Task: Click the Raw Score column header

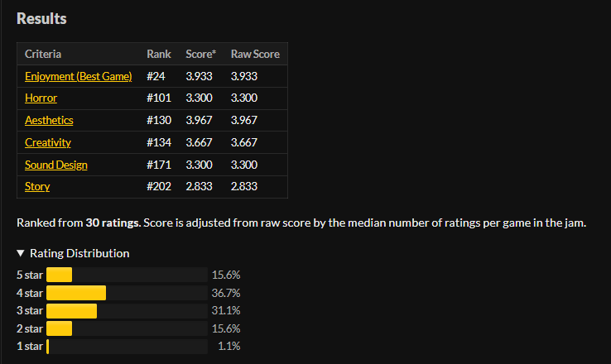Action: point(255,54)
